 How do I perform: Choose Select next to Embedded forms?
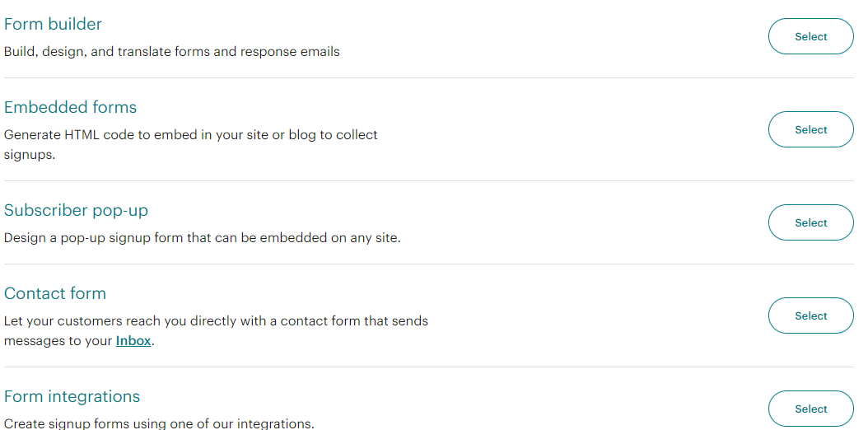(810, 129)
